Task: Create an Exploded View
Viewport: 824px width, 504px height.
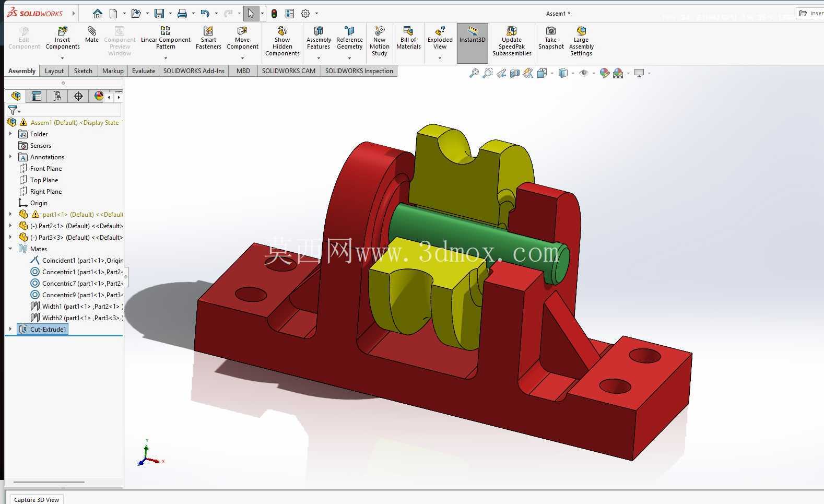Action: click(x=440, y=38)
